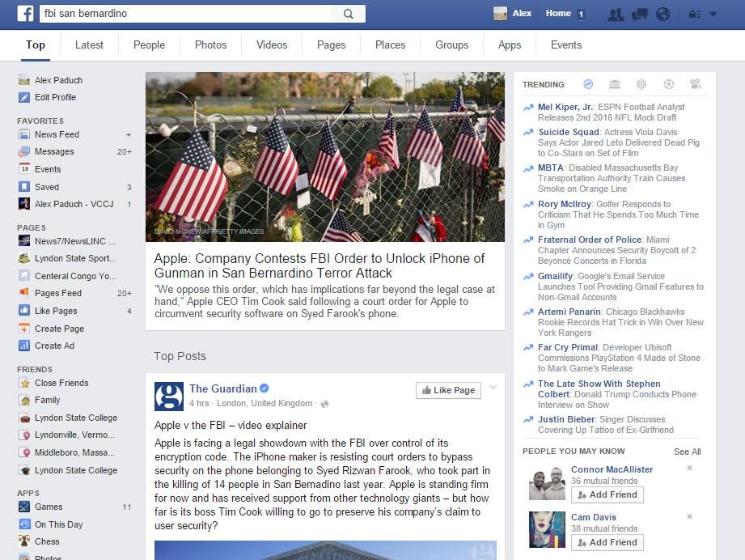Image resolution: width=745 pixels, height=560 pixels.
Task: Open privacy shortcuts lock icon
Action: point(695,15)
